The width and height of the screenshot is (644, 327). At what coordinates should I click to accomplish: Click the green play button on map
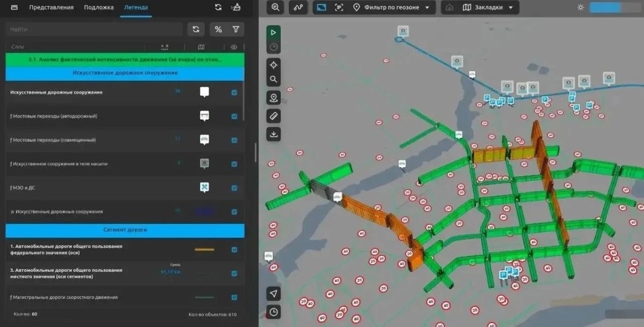(274, 32)
